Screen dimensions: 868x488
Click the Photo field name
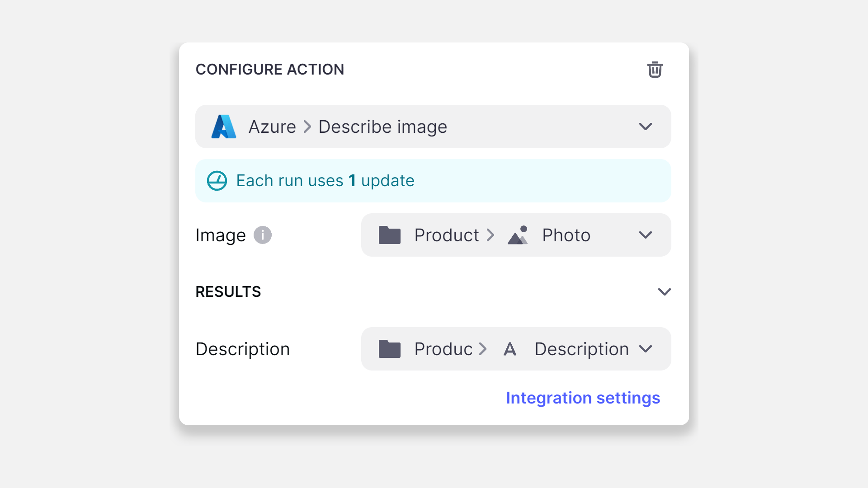point(566,235)
